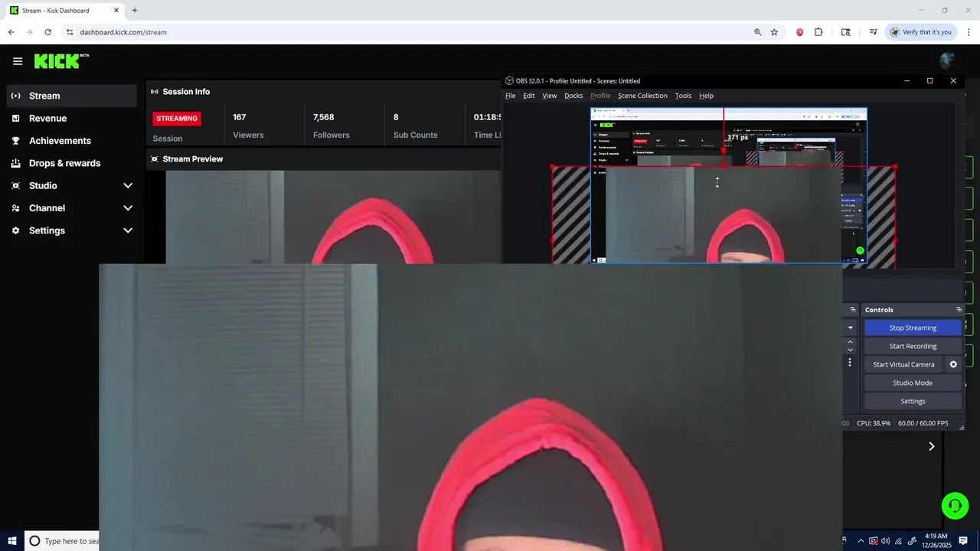Open the Kick hamburger menu
The height and width of the screenshot is (551, 980).
click(x=18, y=61)
